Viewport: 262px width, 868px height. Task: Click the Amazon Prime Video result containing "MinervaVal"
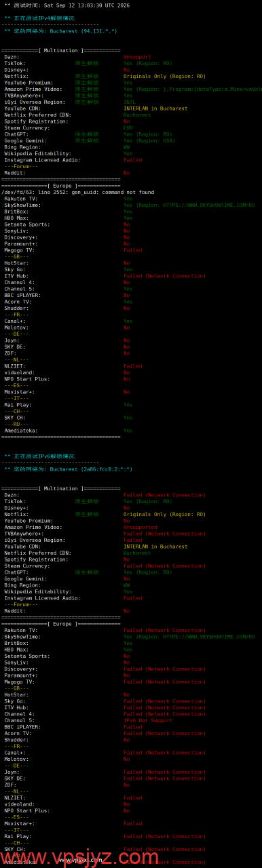coord(192,89)
